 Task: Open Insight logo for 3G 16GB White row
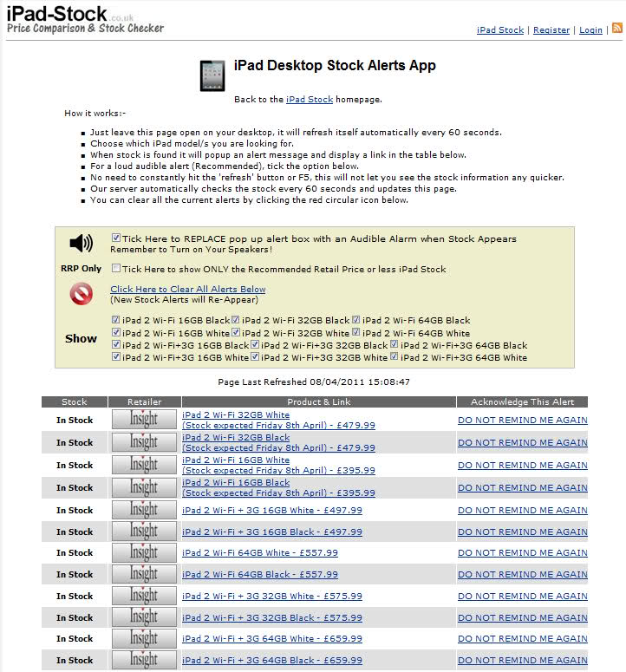coord(144,510)
